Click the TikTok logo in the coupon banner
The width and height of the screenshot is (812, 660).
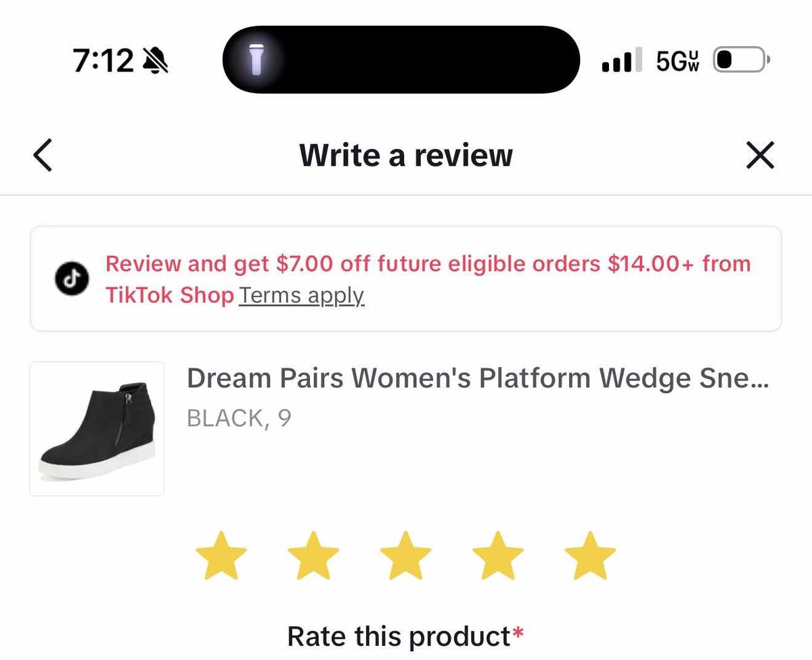pyautogui.click(x=71, y=279)
